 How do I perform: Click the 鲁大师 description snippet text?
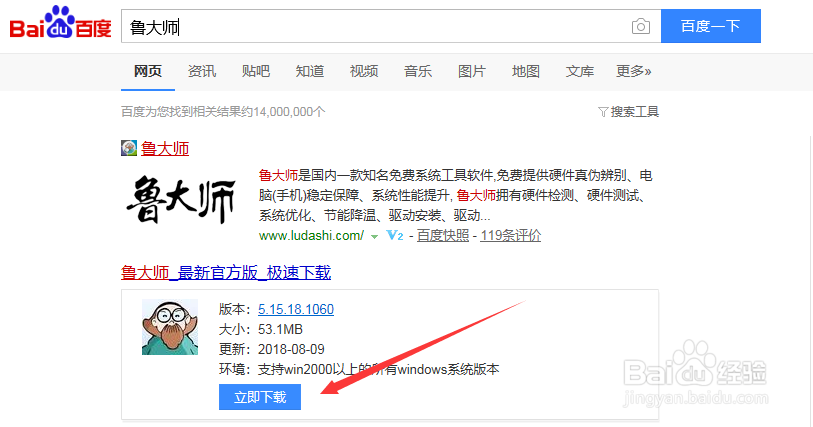[455, 195]
